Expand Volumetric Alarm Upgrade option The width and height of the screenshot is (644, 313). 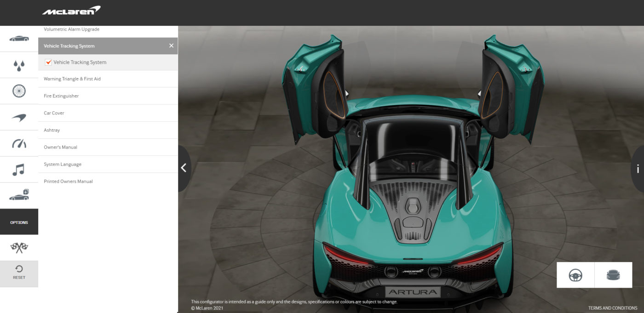[x=108, y=31]
